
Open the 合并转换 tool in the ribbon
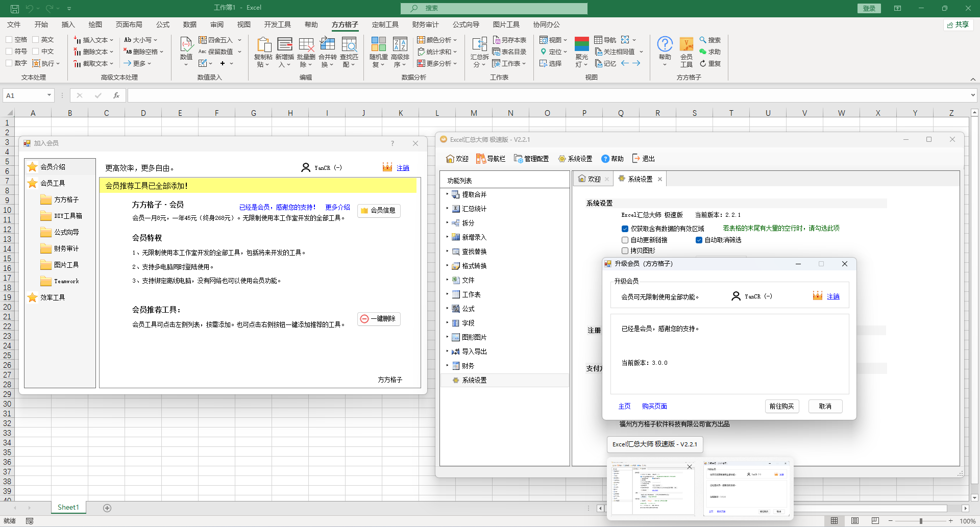(x=328, y=52)
